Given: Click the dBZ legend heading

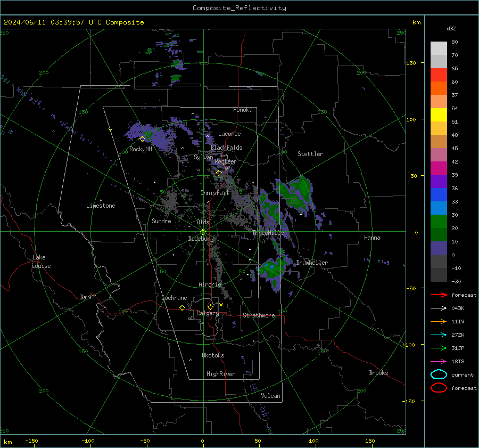Looking at the screenshot, I should pyautogui.click(x=451, y=28).
